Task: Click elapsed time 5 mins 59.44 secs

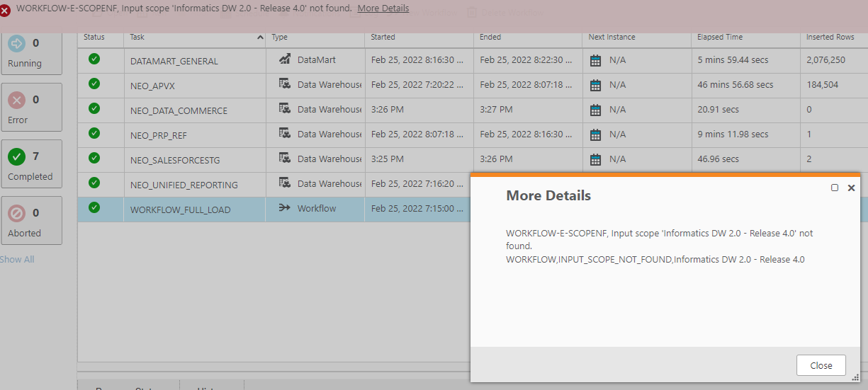Action: (x=733, y=60)
